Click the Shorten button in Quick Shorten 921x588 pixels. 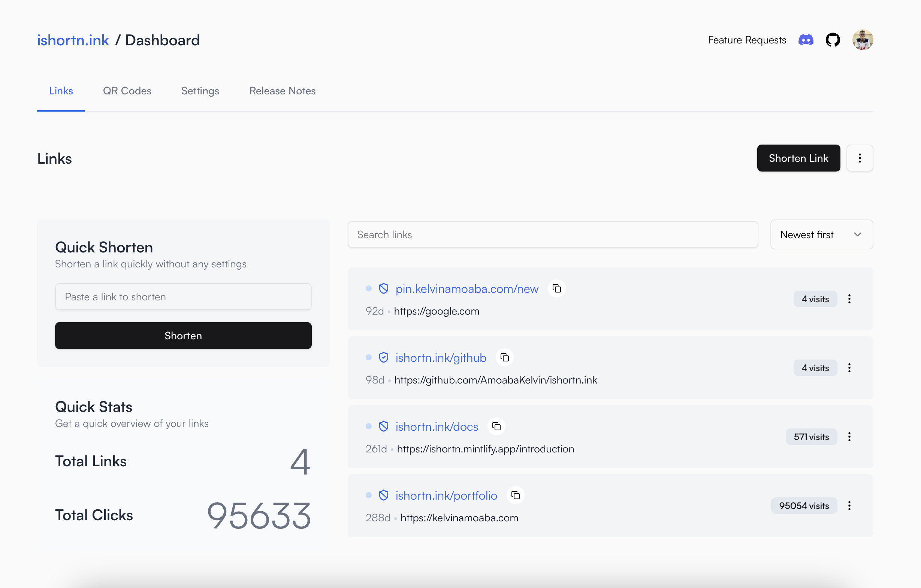tap(183, 335)
